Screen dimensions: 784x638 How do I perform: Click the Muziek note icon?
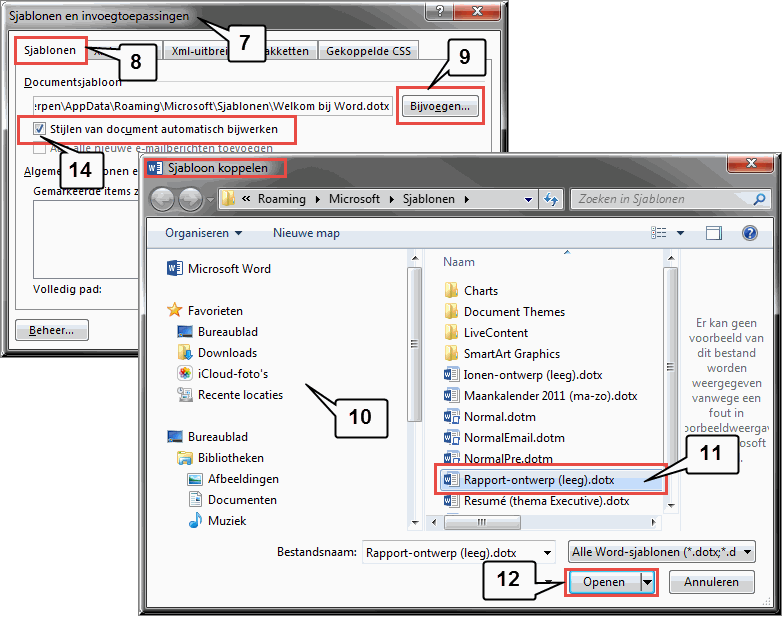195,520
